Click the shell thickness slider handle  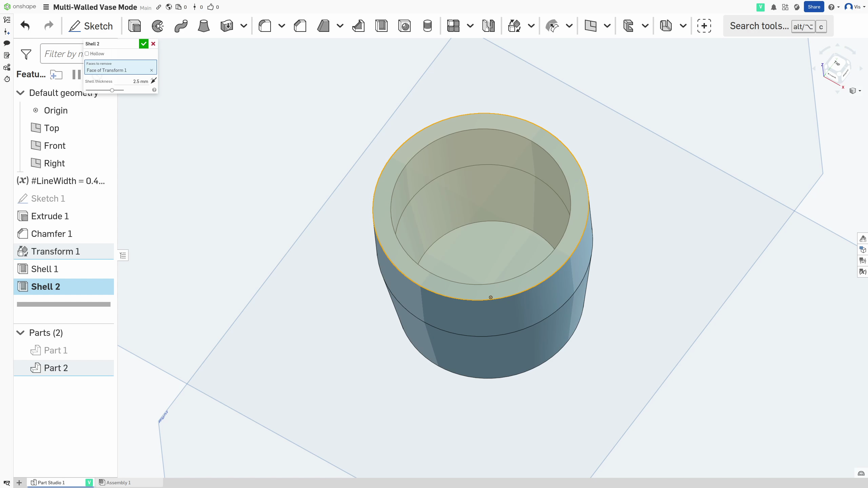(112, 90)
